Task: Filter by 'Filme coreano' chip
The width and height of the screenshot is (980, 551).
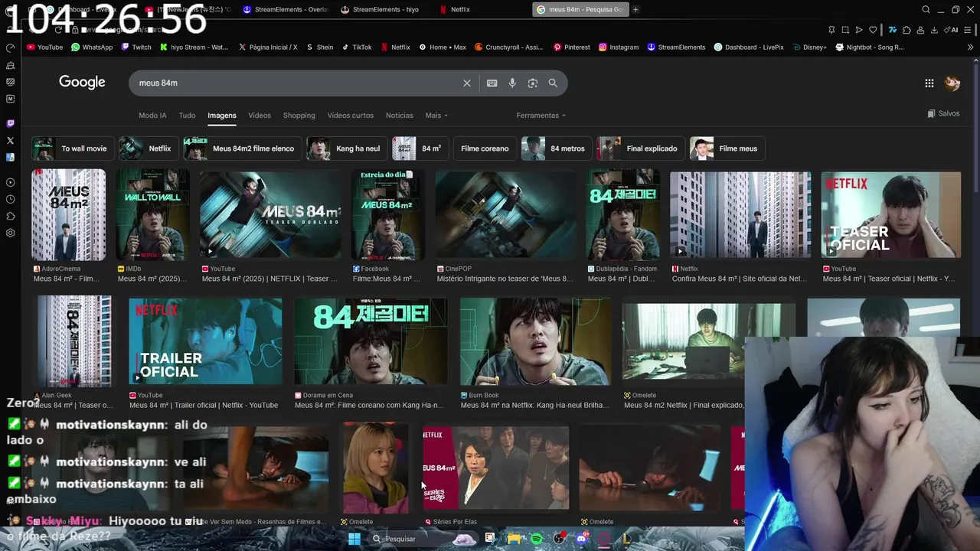Action: click(x=485, y=148)
